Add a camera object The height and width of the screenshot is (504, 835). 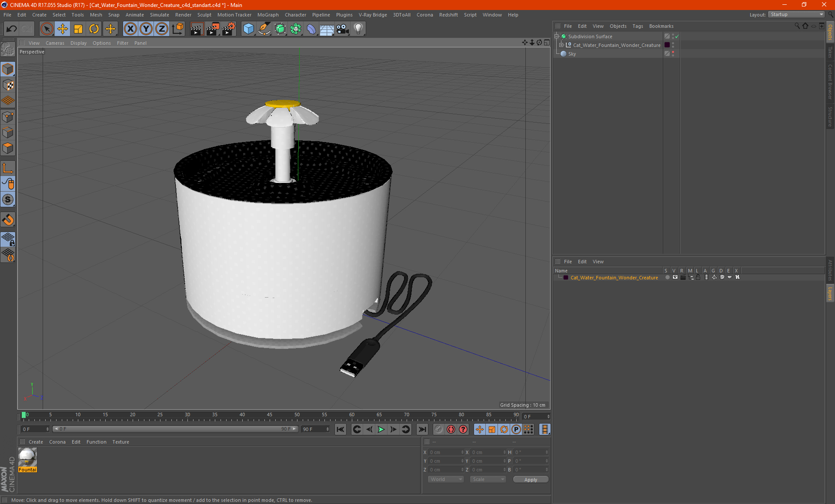(x=343, y=29)
